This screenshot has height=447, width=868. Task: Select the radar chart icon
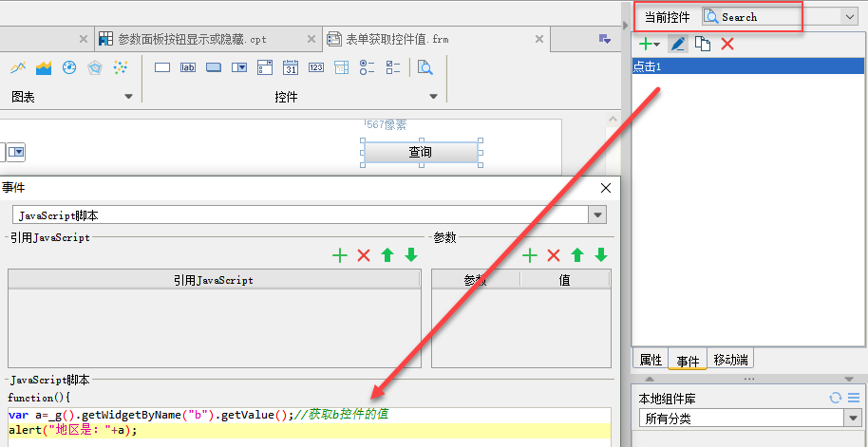95,67
